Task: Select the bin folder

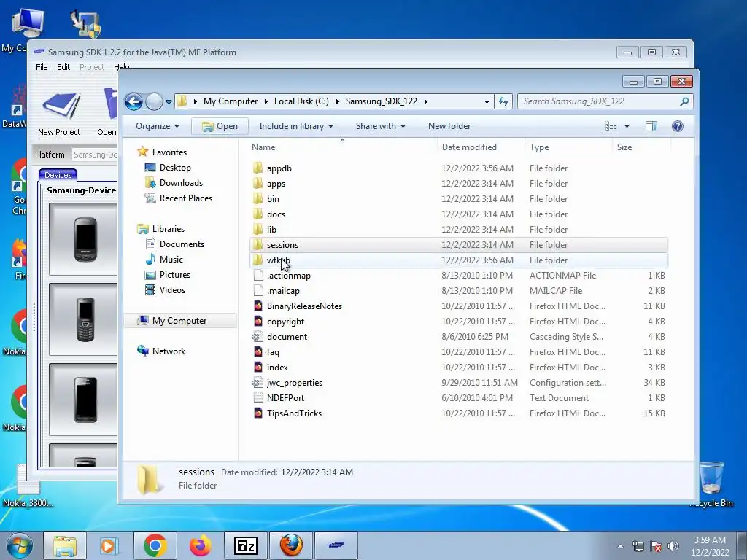Action: 458,199
